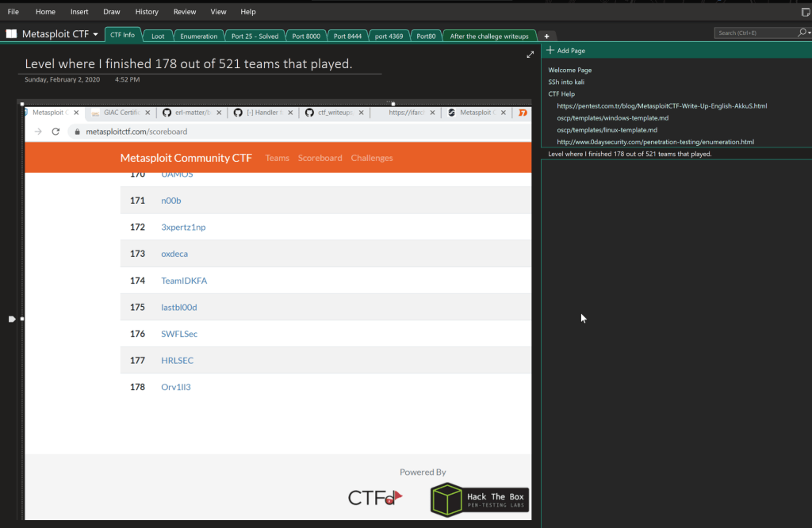Expand the page to full view
This screenshot has width=812, height=528.
[x=530, y=55]
